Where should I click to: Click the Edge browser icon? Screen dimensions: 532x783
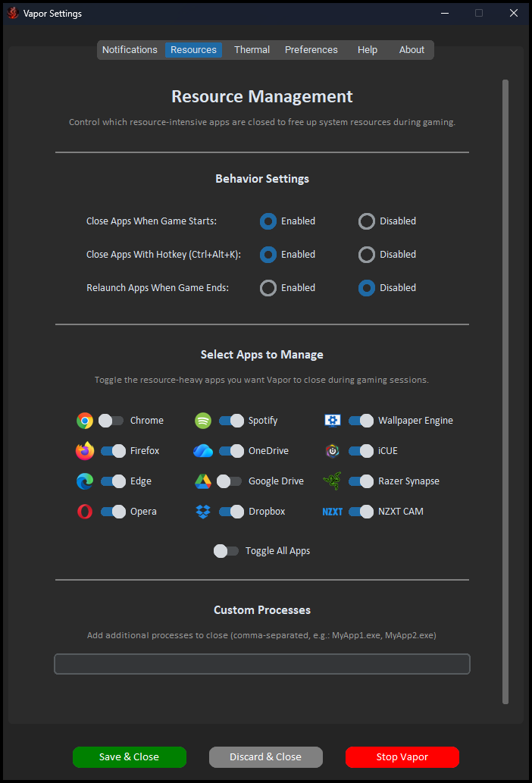click(84, 481)
